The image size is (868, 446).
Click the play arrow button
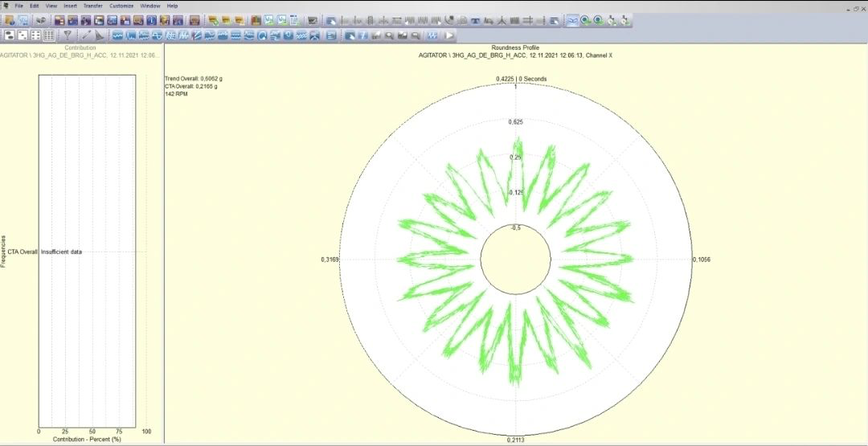pos(449,35)
